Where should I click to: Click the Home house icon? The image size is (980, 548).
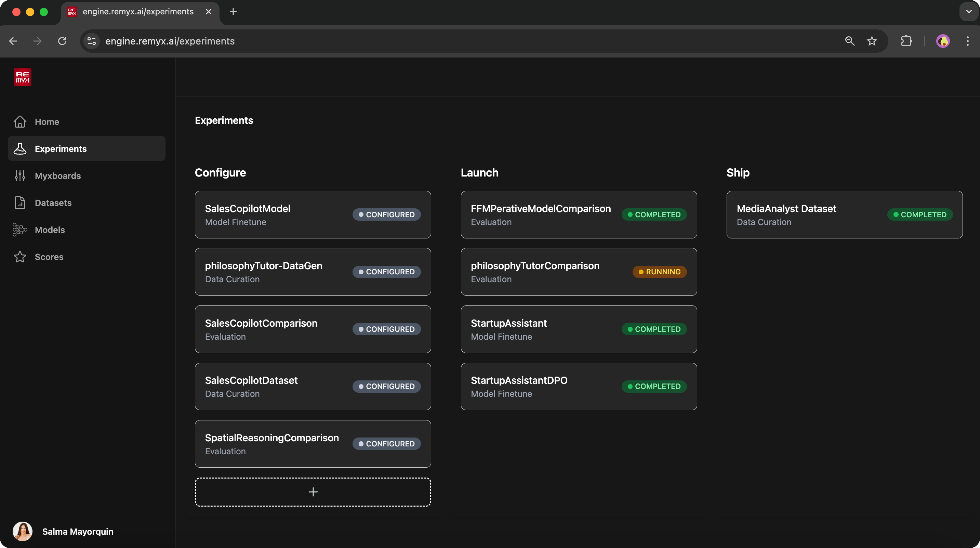tap(20, 122)
